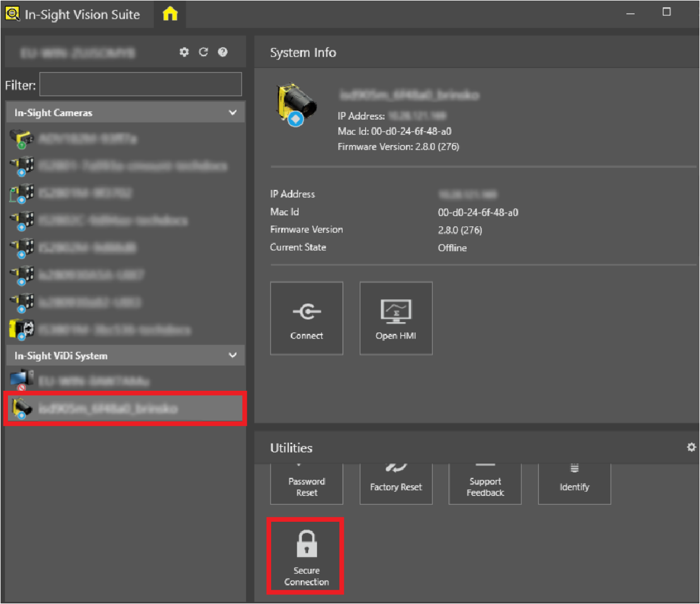The image size is (700, 604).
Task: Click the Connect button
Action: click(306, 318)
